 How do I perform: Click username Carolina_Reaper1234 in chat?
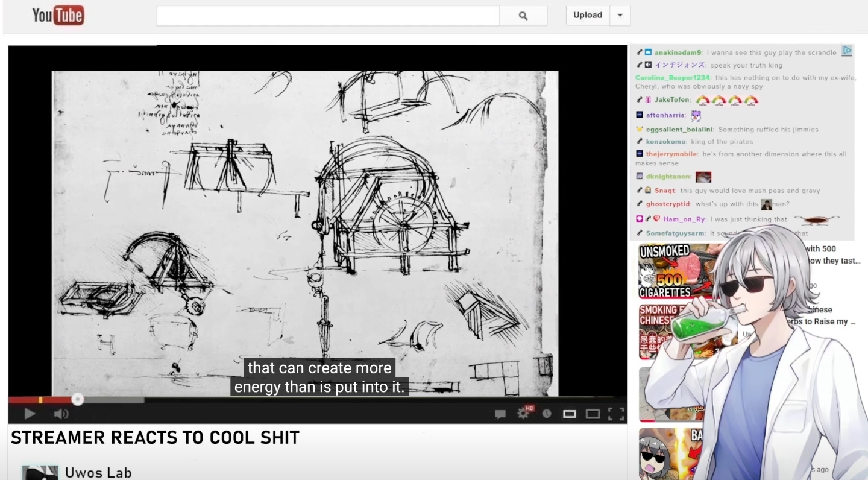coord(673,78)
